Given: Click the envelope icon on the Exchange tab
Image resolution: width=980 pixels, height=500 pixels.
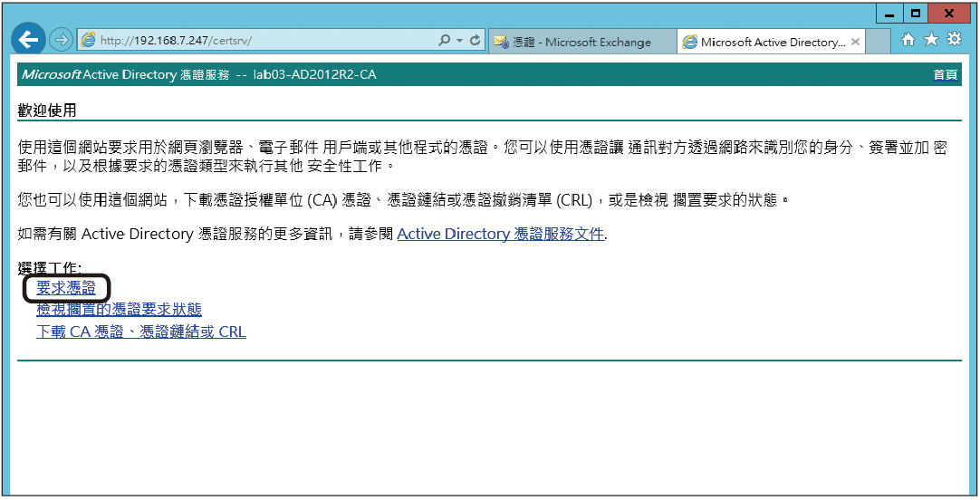Looking at the screenshot, I should tap(501, 43).
